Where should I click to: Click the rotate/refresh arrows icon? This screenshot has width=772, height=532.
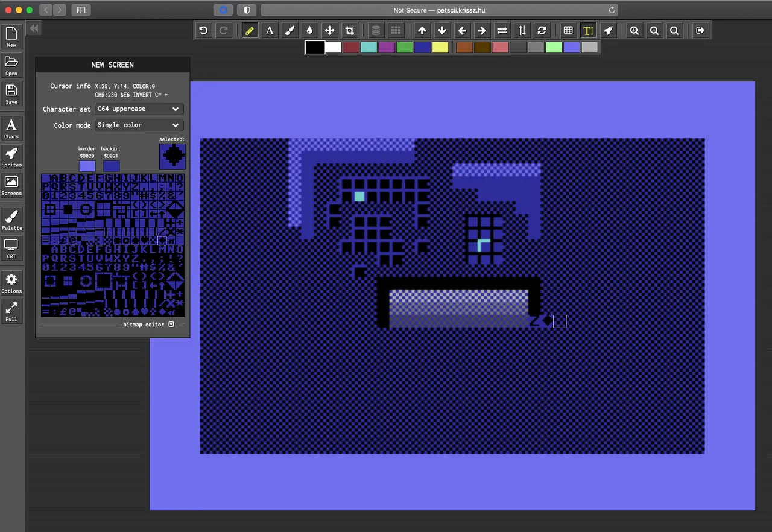[542, 30]
